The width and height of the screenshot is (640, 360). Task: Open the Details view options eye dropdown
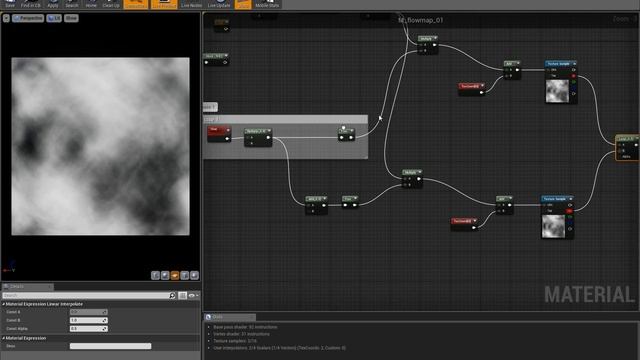click(193, 295)
